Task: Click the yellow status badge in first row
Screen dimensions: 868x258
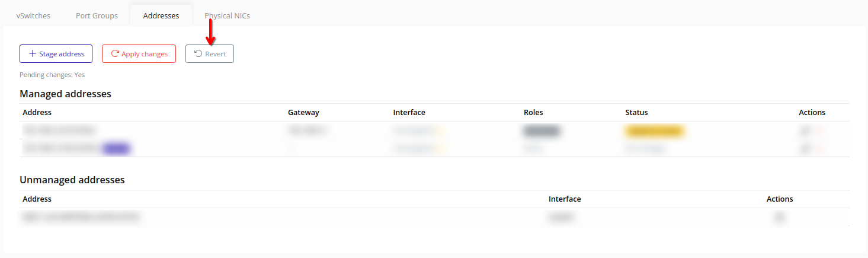Action: 654,131
